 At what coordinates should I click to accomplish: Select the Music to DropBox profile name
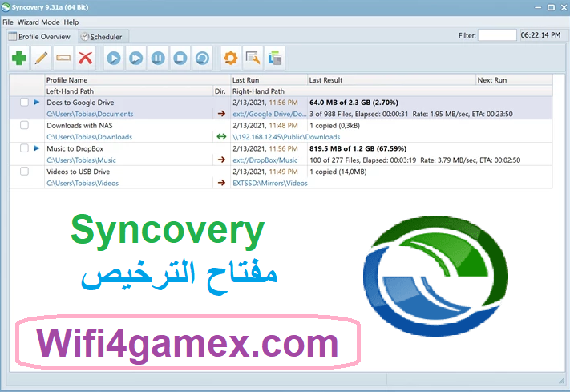pos(75,148)
